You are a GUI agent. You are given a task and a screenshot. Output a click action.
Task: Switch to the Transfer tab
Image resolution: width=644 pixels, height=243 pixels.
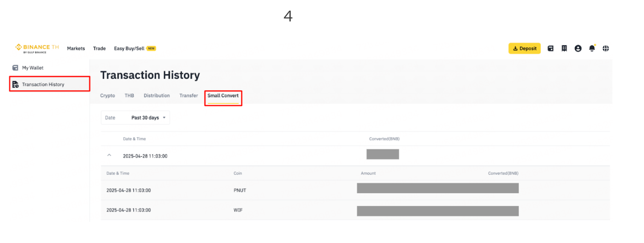(189, 96)
